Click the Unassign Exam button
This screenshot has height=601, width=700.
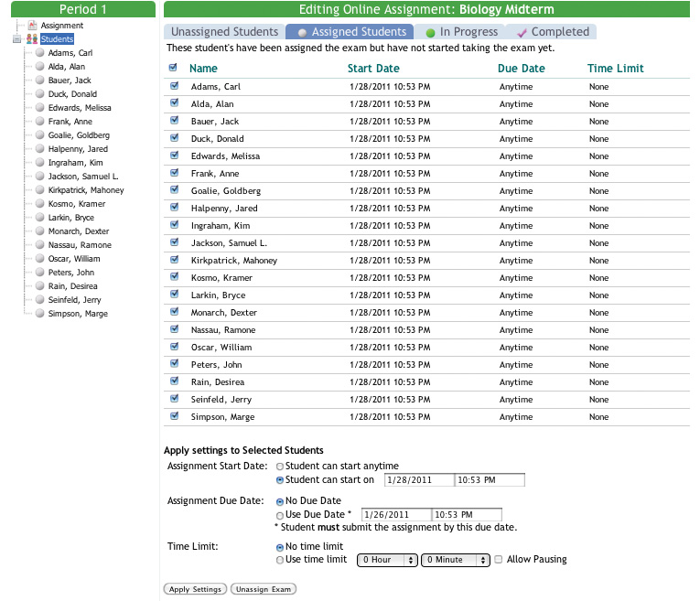[264, 589]
